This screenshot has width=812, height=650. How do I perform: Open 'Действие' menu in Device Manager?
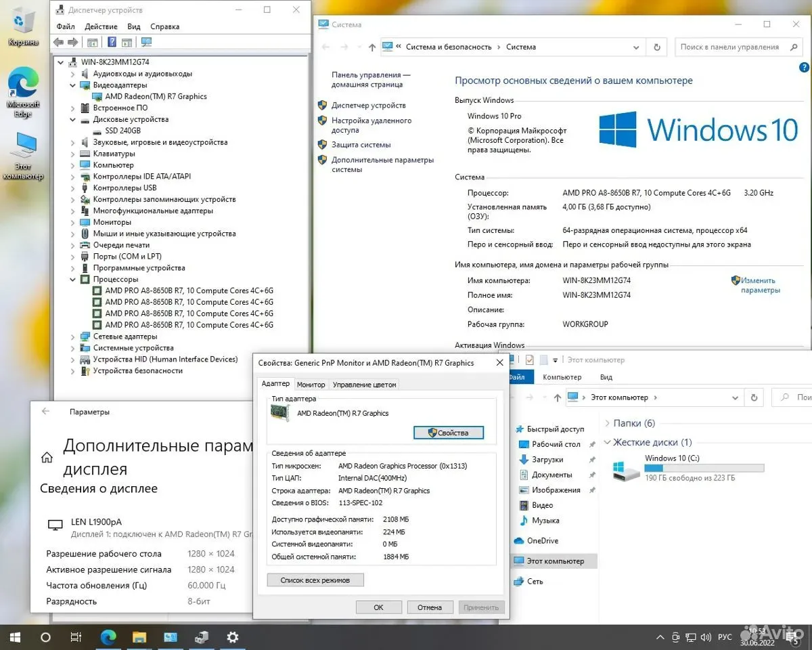pyautogui.click(x=101, y=26)
